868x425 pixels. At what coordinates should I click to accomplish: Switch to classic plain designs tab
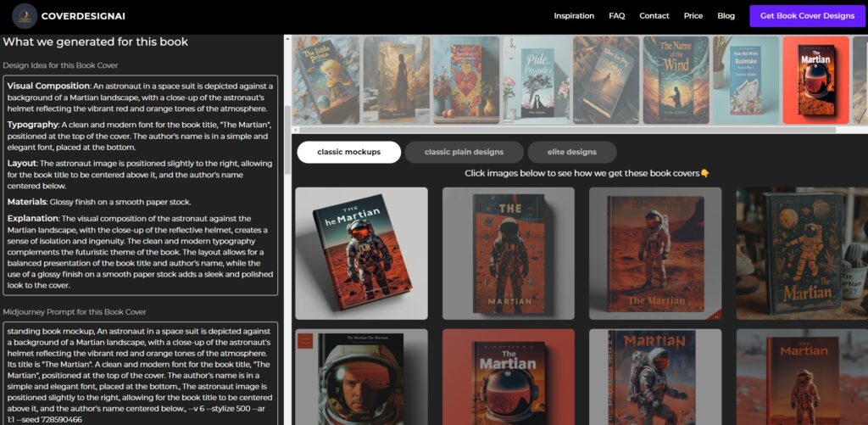pyautogui.click(x=464, y=152)
